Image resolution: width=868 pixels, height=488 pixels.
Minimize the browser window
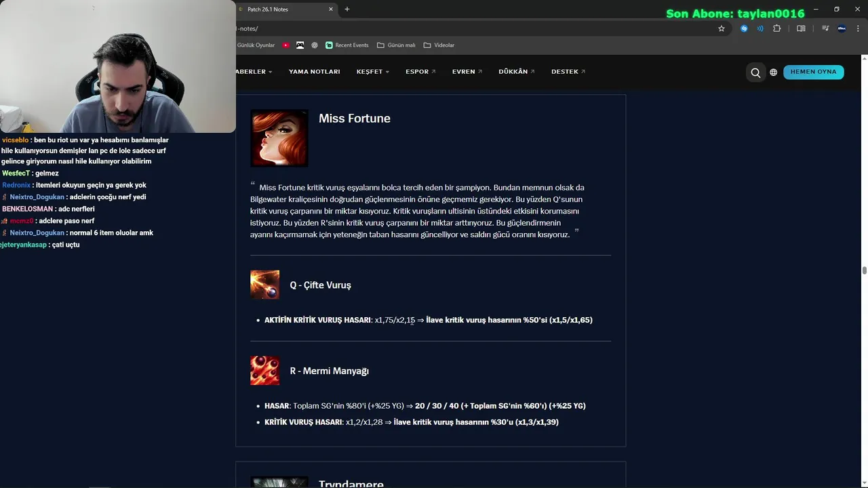[x=816, y=9]
